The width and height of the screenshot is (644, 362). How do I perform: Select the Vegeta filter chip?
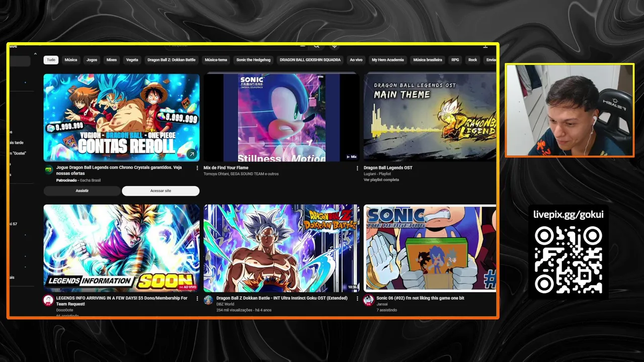click(132, 60)
